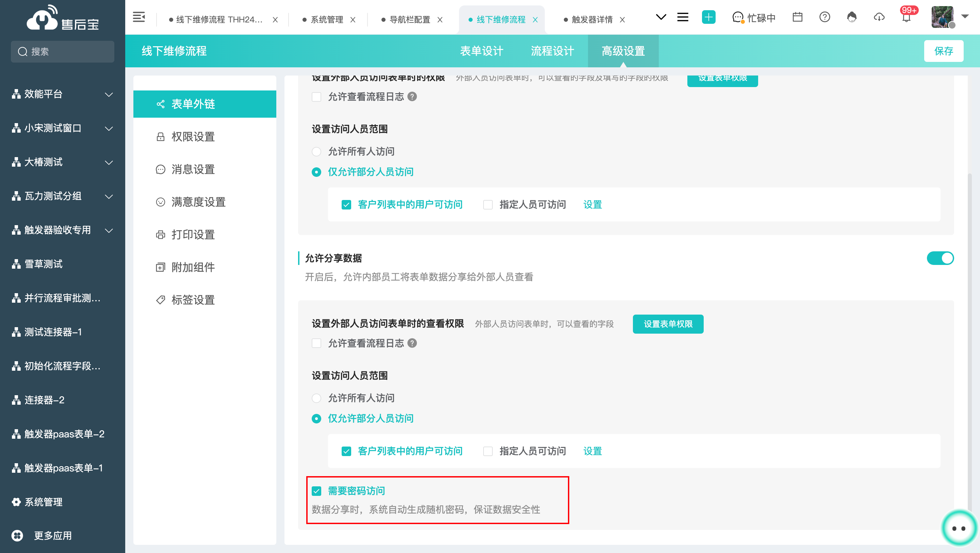Open the help question-mark icon
The image size is (980, 553).
coord(824,17)
